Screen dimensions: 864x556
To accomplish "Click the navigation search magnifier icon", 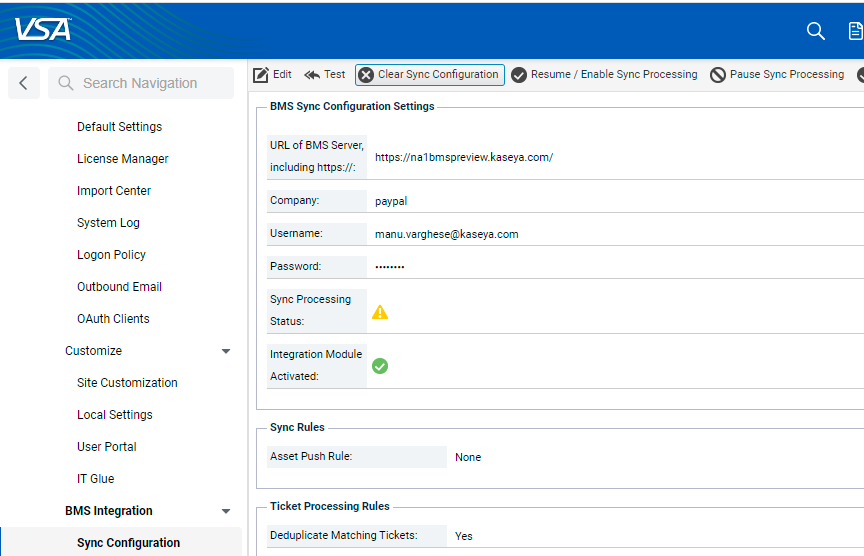I will coord(66,83).
